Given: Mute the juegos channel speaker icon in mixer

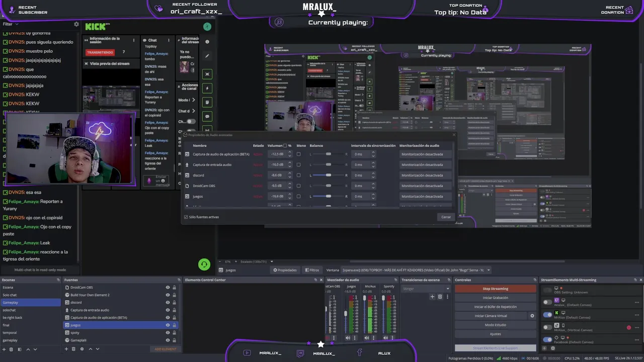Looking at the screenshot, I should [348, 338].
